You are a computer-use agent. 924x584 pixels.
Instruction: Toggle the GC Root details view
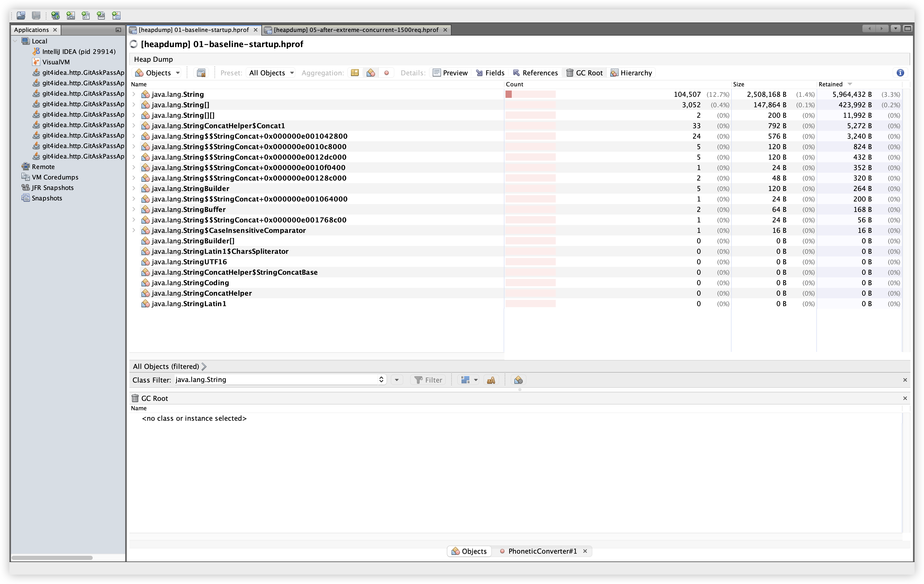[x=584, y=73]
